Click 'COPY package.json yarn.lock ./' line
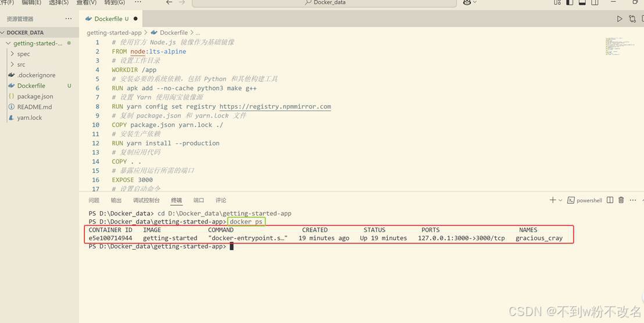The width and height of the screenshot is (644, 323). pyautogui.click(x=167, y=125)
